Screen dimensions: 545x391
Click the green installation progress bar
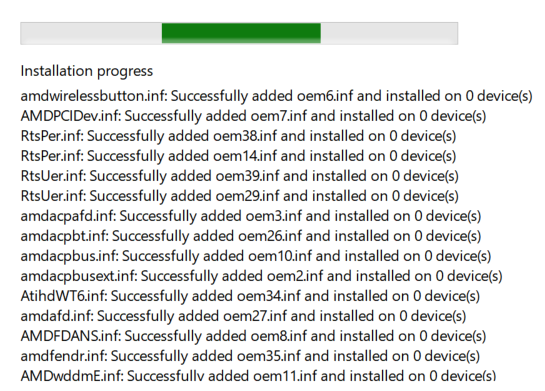coord(241,33)
